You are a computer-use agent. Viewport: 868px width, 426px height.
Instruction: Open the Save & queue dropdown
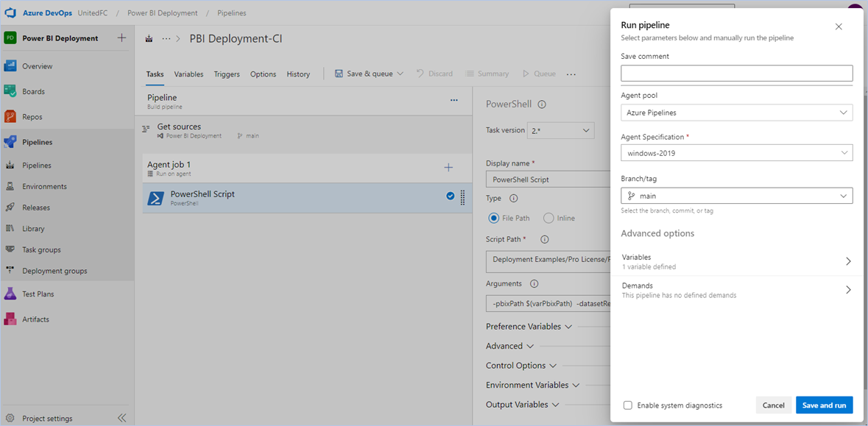point(370,74)
